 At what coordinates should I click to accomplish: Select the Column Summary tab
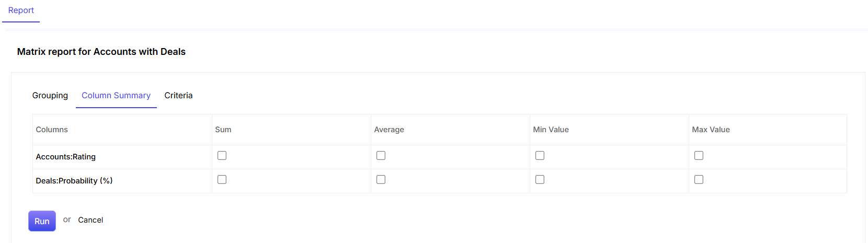pyautogui.click(x=116, y=96)
